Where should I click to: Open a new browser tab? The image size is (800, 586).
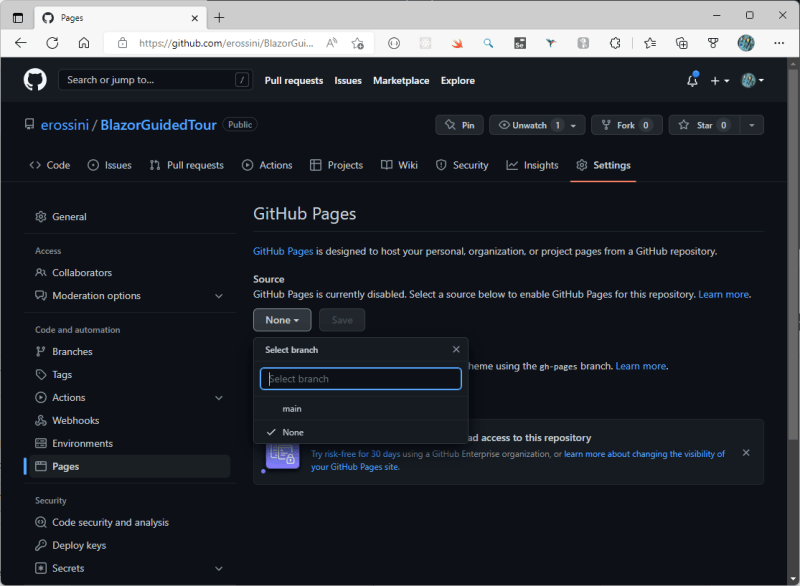[x=219, y=18]
